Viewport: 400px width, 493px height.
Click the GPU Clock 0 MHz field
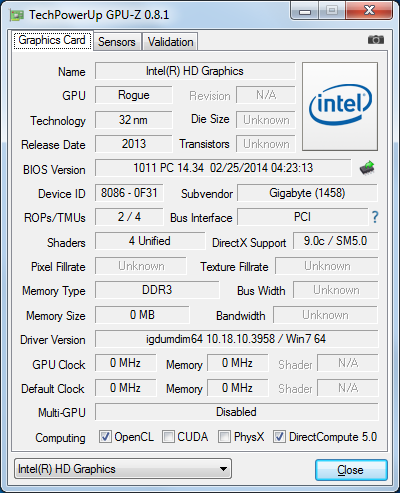coord(126,363)
